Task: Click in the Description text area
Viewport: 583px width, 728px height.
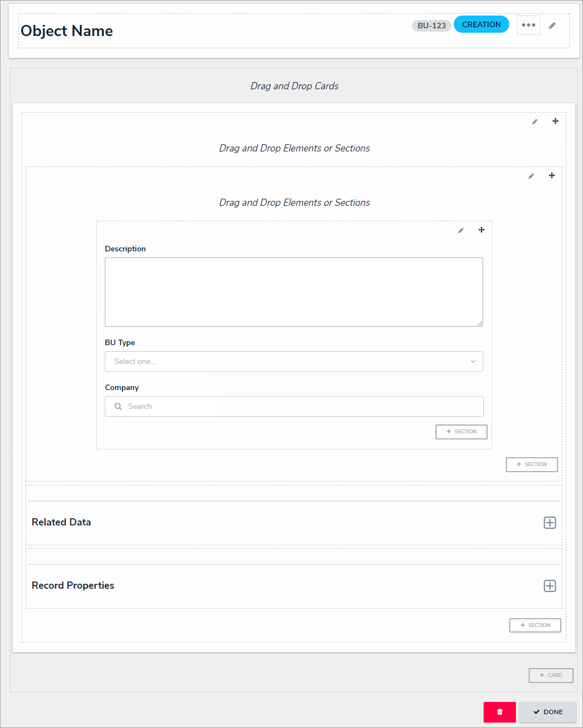Action: 293,292
